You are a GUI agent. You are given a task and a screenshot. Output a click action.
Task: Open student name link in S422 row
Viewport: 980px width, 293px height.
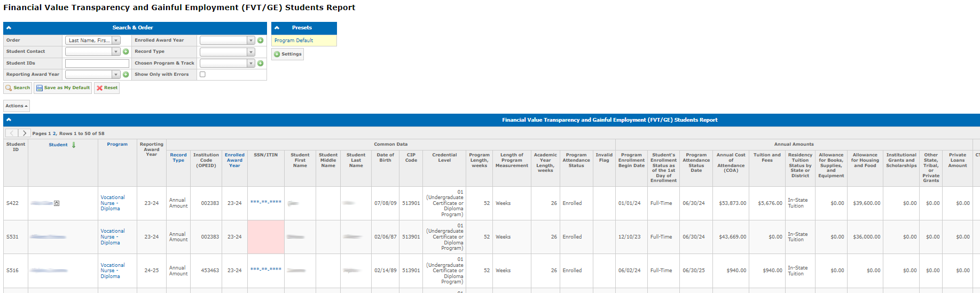(42, 203)
